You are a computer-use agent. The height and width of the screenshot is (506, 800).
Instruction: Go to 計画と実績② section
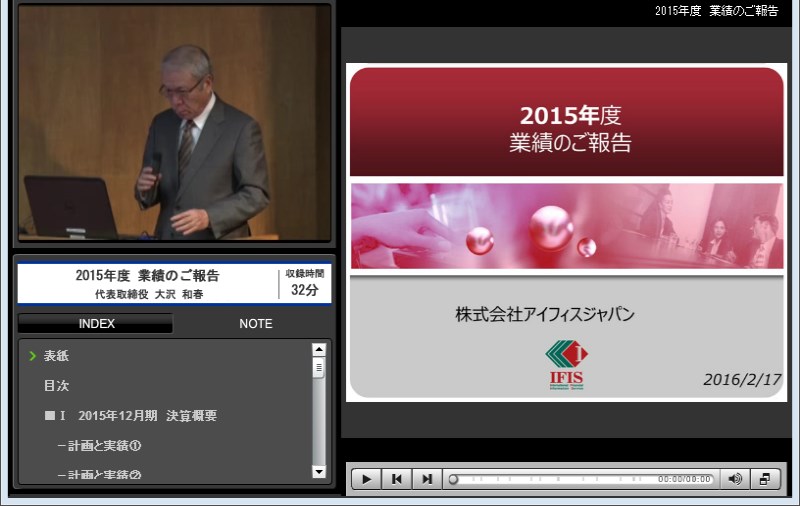99,475
